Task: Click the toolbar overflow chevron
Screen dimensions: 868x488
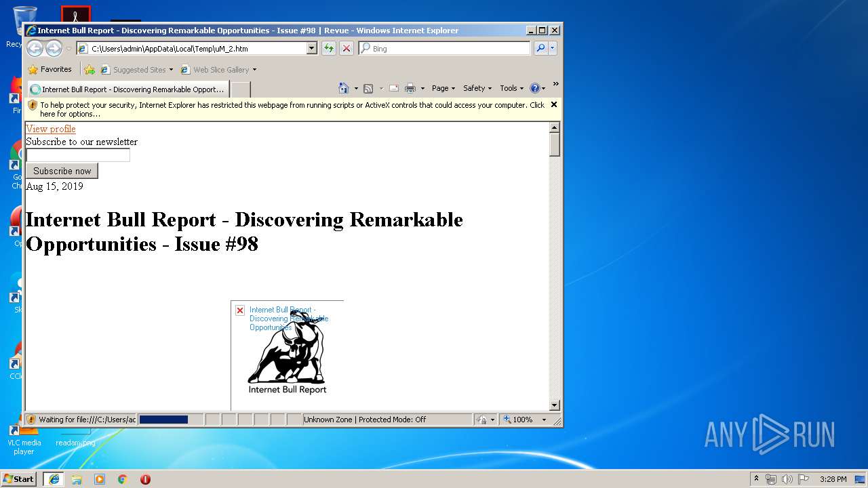Action: [x=555, y=85]
